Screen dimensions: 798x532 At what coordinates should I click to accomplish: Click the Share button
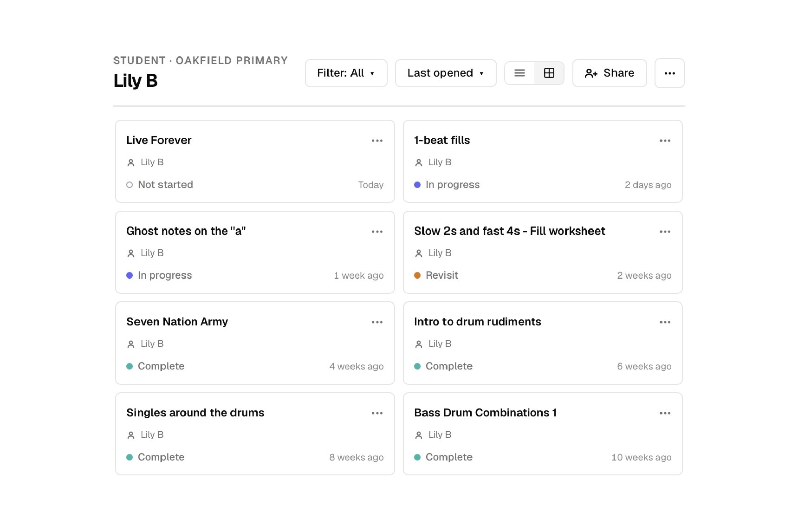pos(610,73)
